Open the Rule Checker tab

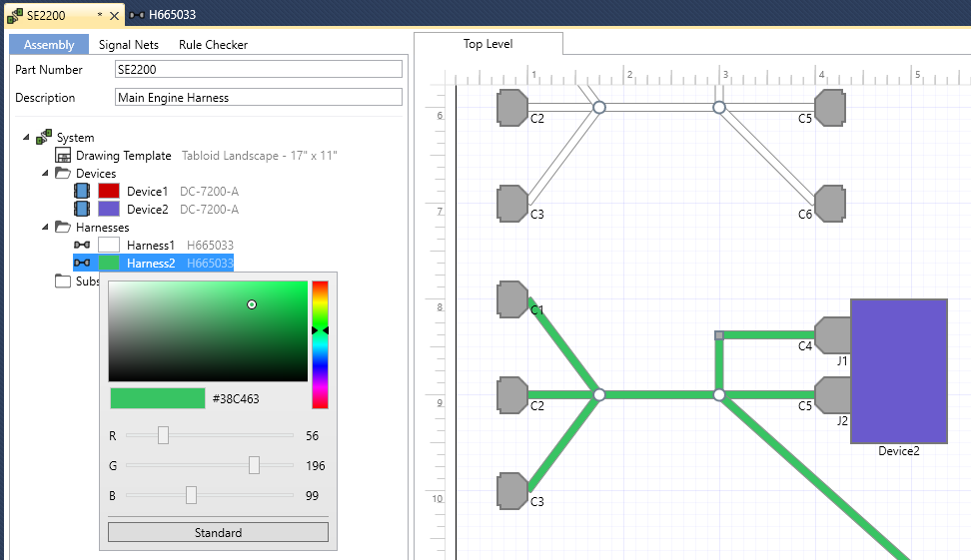coord(213,45)
